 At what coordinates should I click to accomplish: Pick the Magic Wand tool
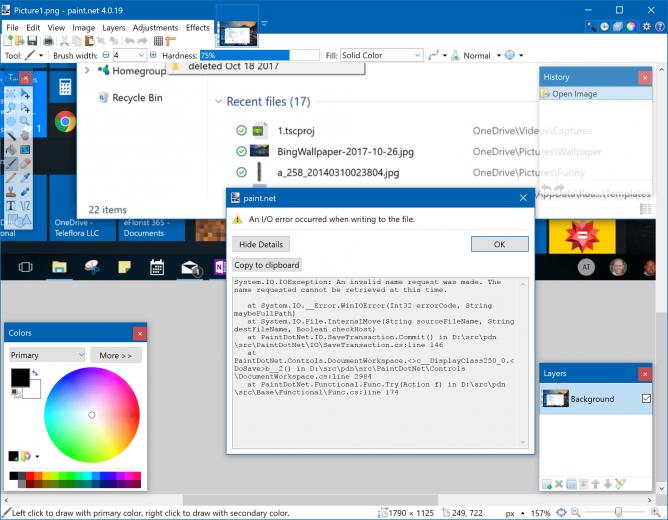pyautogui.click(x=11, y=136)
